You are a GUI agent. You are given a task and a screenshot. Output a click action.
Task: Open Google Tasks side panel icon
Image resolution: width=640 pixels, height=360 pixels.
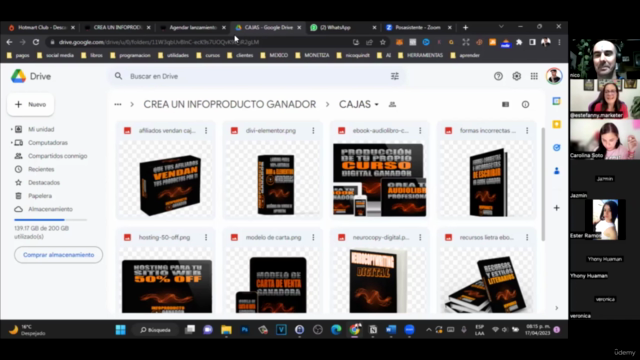point(556,148)
